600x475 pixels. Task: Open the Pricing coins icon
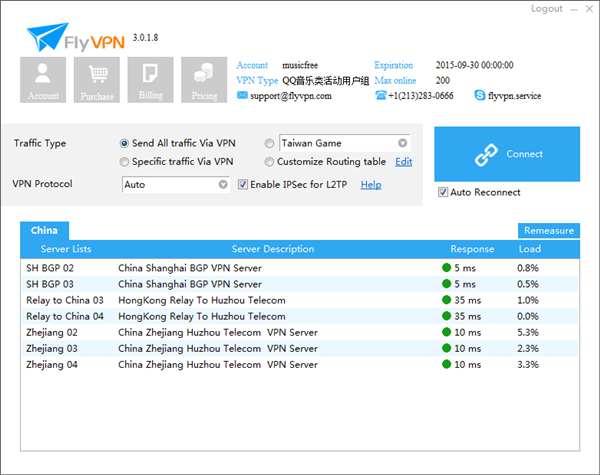204,80
